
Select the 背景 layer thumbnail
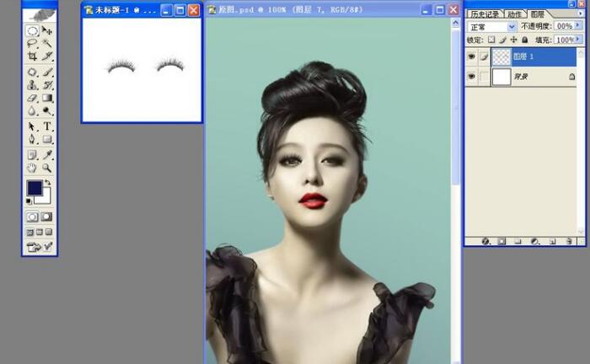[501, 77]
